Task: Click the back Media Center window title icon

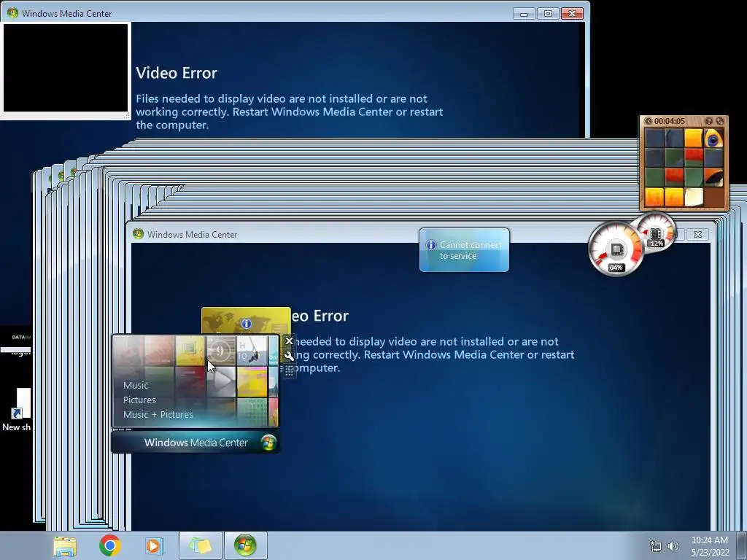Action: pos(12,13)
